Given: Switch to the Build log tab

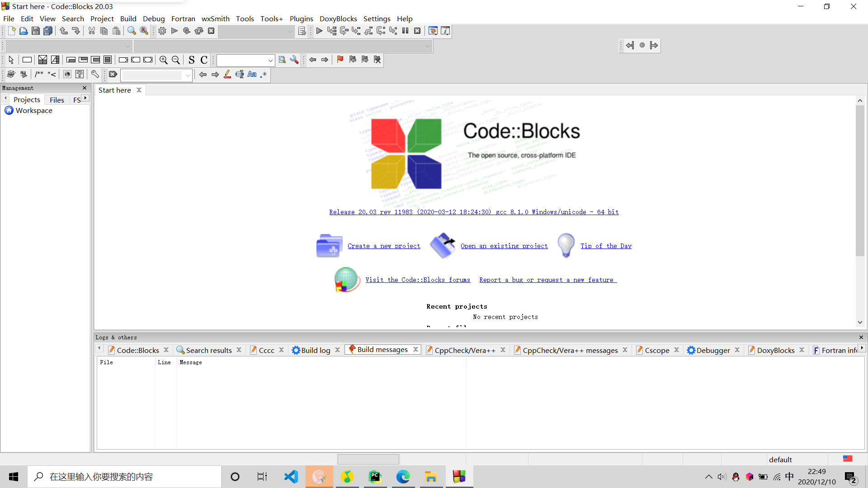Looking at the screenshot, I should (x=316, y=350).
